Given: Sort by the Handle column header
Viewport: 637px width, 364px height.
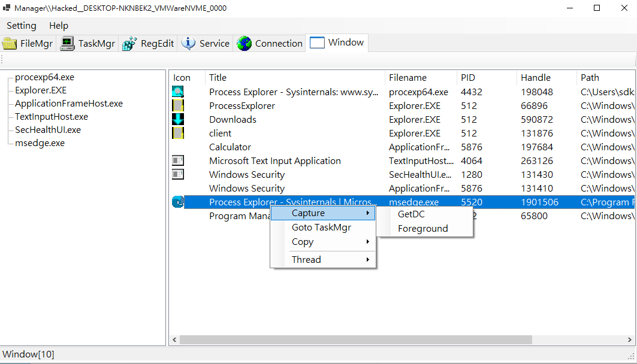Looking at the screenshot, I should click(547, 77).
